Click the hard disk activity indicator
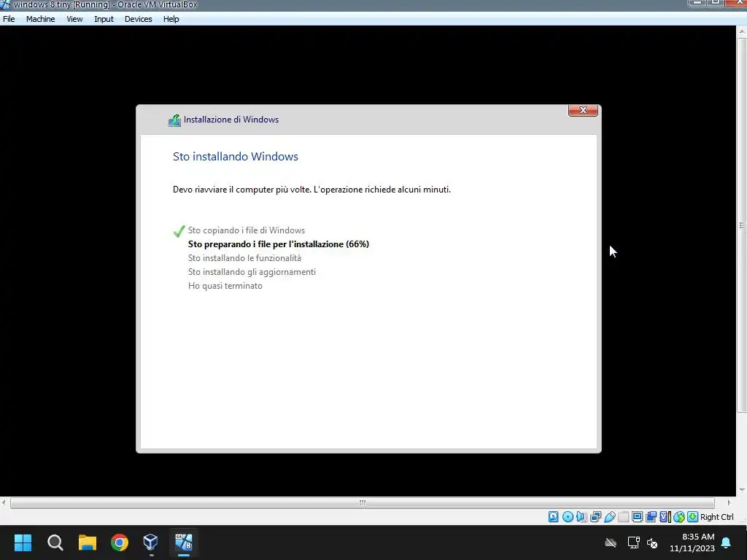Image resolution: width=747 pixels, height=560 pixels. [x=553, y=517]
